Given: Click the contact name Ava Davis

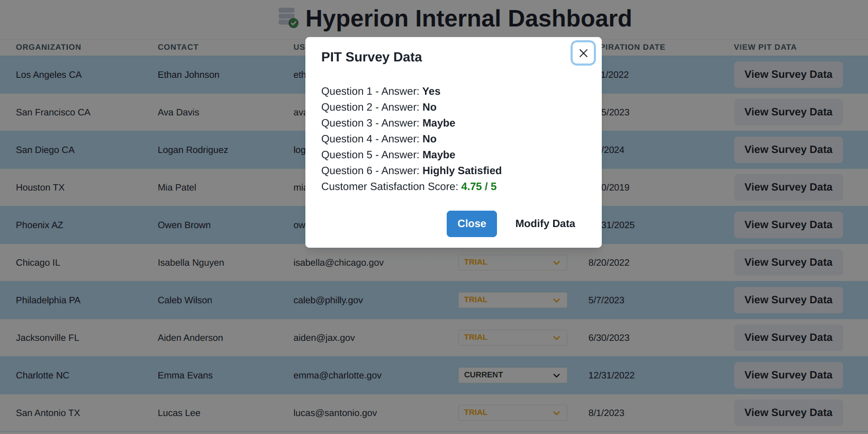Looking at the screenshot, I should pos(178,112).
